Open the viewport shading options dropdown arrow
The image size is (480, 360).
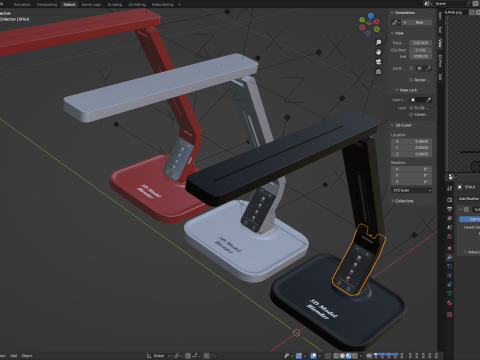click(361, 356)
